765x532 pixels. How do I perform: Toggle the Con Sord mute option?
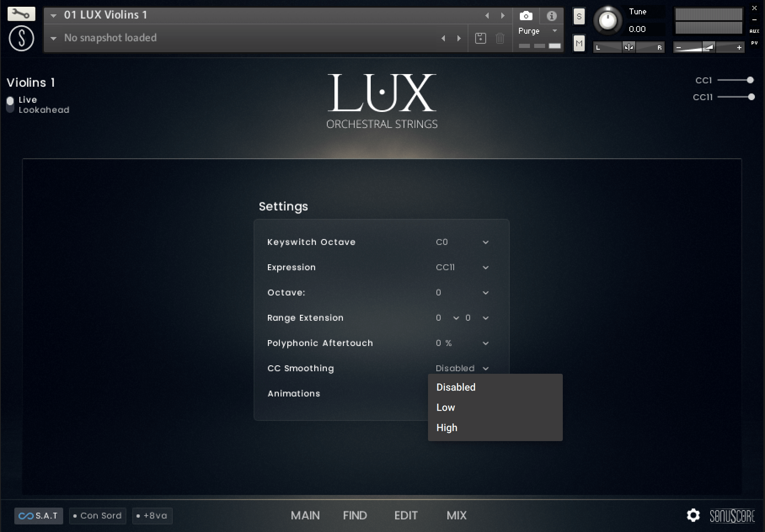point(97,516)
